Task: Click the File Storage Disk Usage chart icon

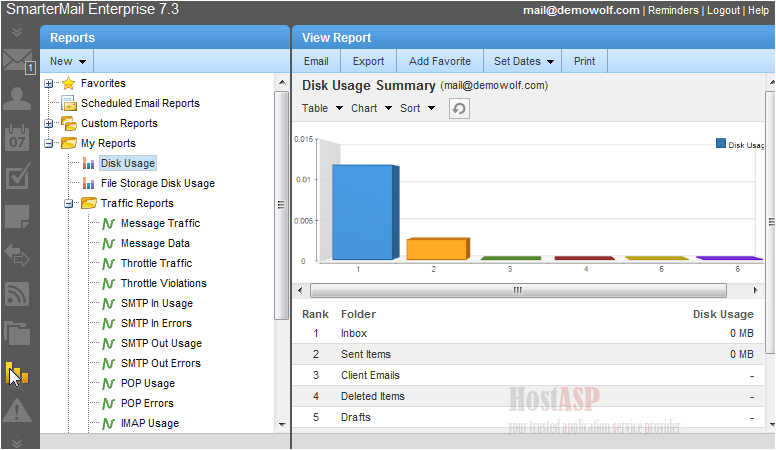Action: tap(89, 183)
